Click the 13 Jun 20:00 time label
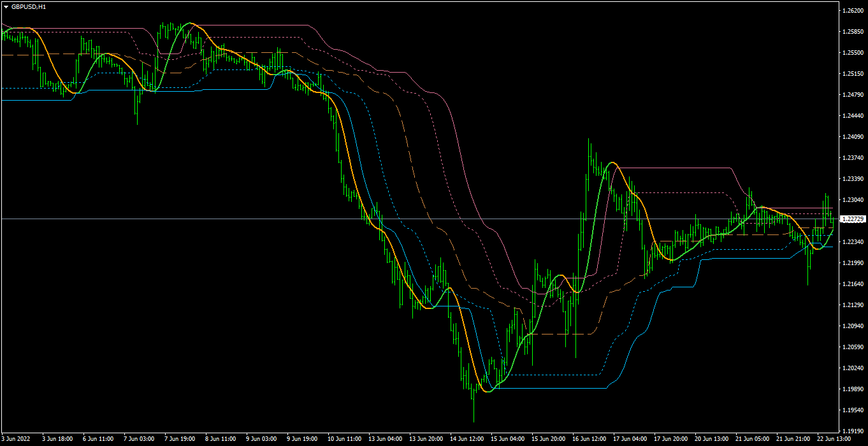Viewport: 868px width, 446px height. pyautogui.click(x=426, y=439)
